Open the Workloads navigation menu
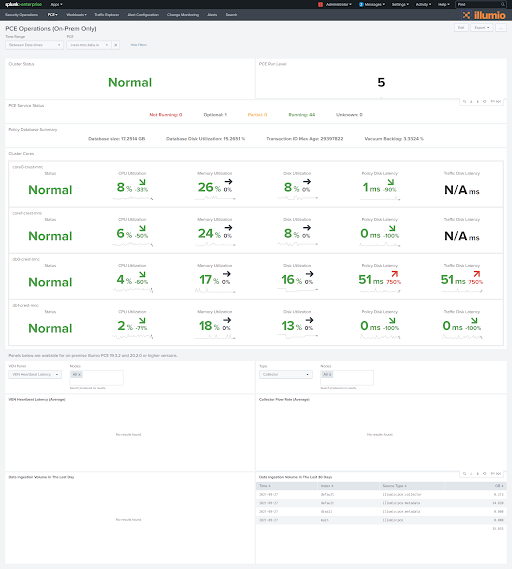Image resolution: width=512 pixels, height=569 pixels. (76, 15)
